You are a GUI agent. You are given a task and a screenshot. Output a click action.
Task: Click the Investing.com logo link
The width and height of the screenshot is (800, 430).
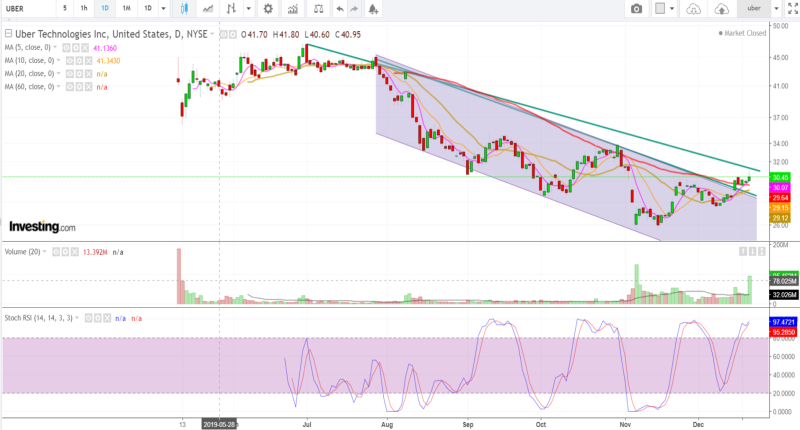click(x=42, y=227)
